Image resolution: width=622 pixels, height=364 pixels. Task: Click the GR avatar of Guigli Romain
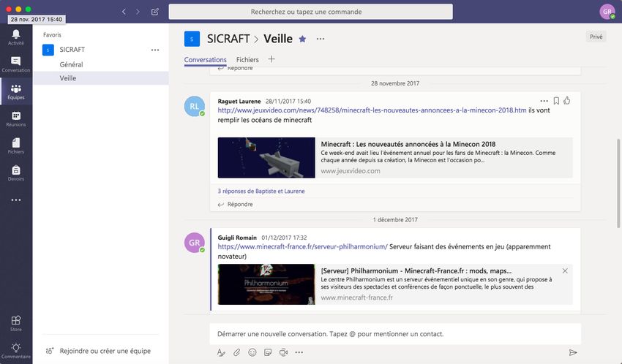tap(195, 243)
